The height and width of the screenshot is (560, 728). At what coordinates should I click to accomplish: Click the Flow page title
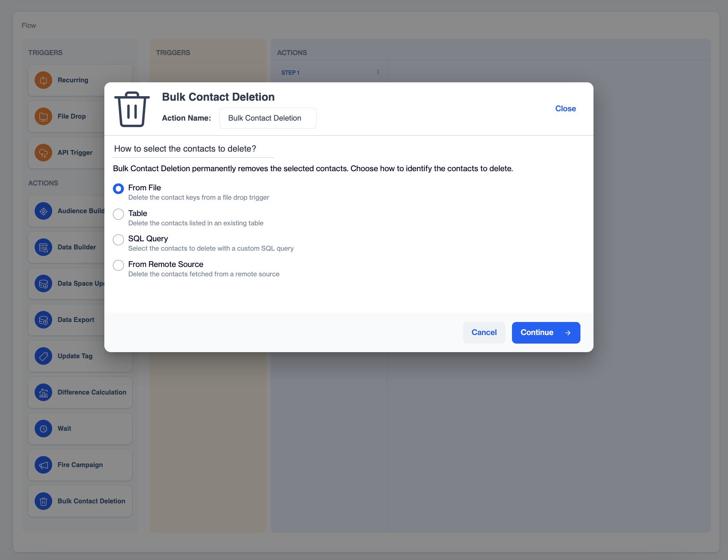coord(29,25)
